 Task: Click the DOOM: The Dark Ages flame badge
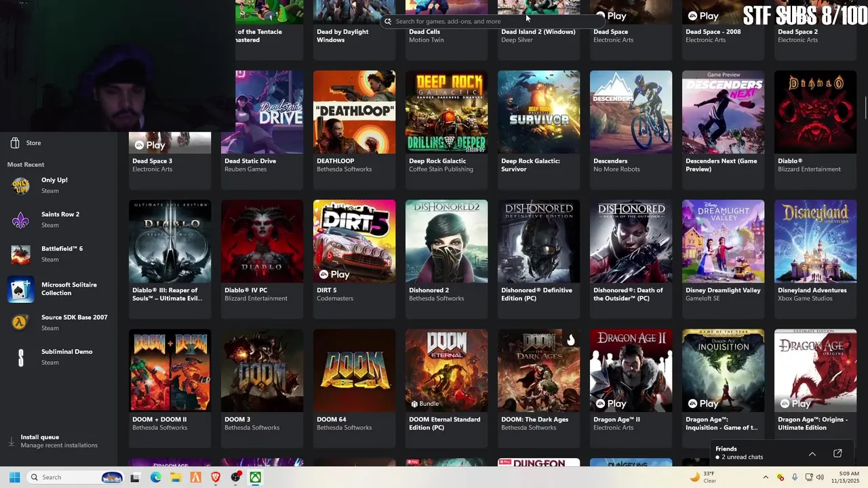[x=570, y=340]
